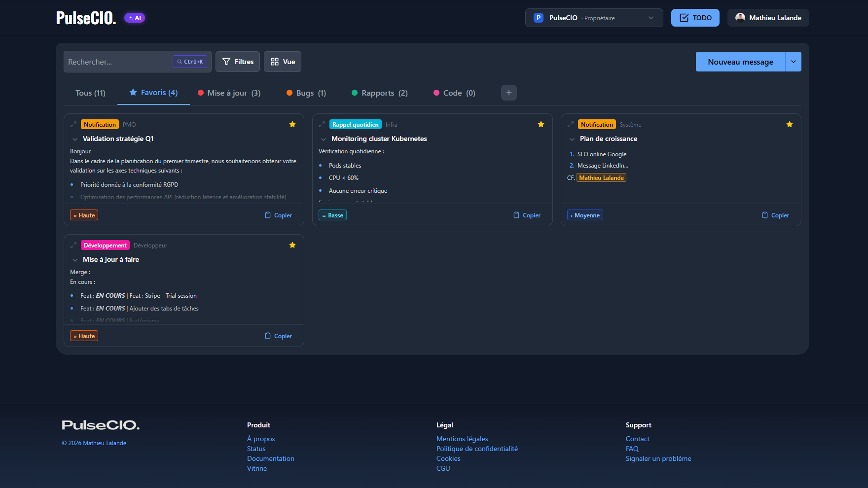Open the Status footer link
Viewport: 868px width, 488px height.
256,449
